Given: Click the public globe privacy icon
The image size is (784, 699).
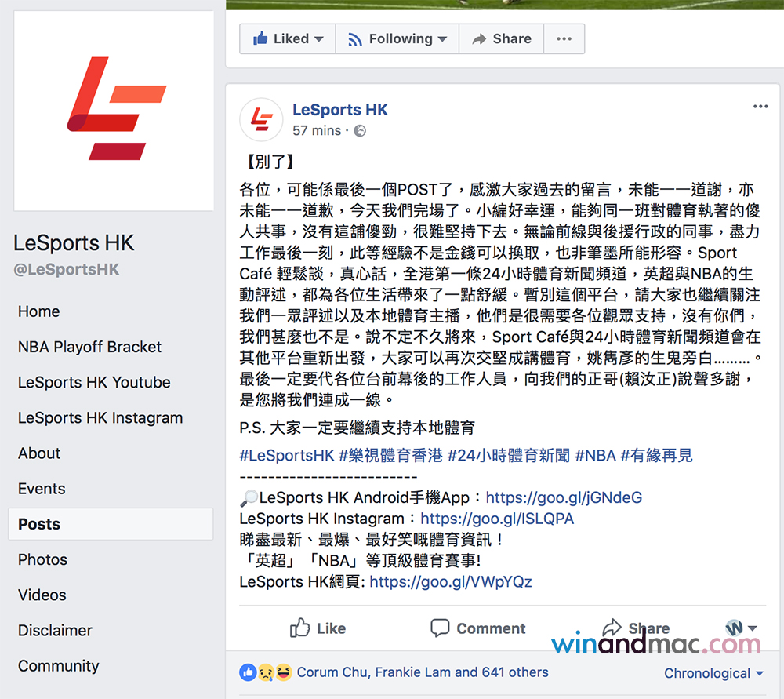Looking at the screenshot, I should 360,130.
